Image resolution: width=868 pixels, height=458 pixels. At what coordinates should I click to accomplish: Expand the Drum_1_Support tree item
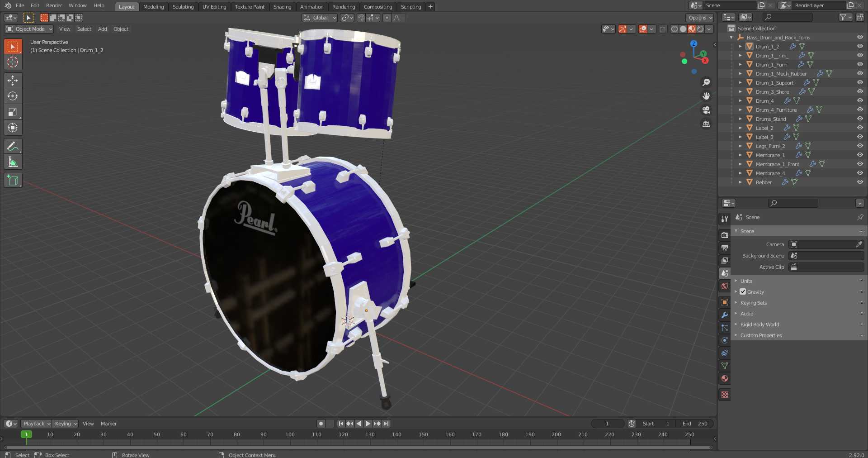point(740,82)
